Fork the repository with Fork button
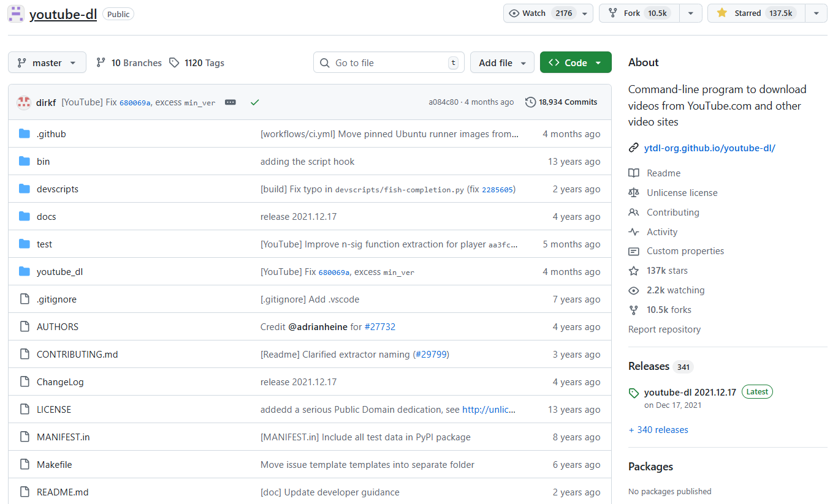This screenshot has height=504, width=830. [639, 13]
